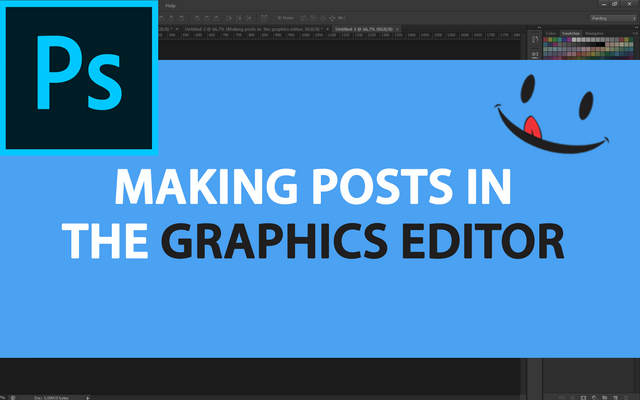
Task: Switch to the Color panel tab
Action: click(551, 33)
